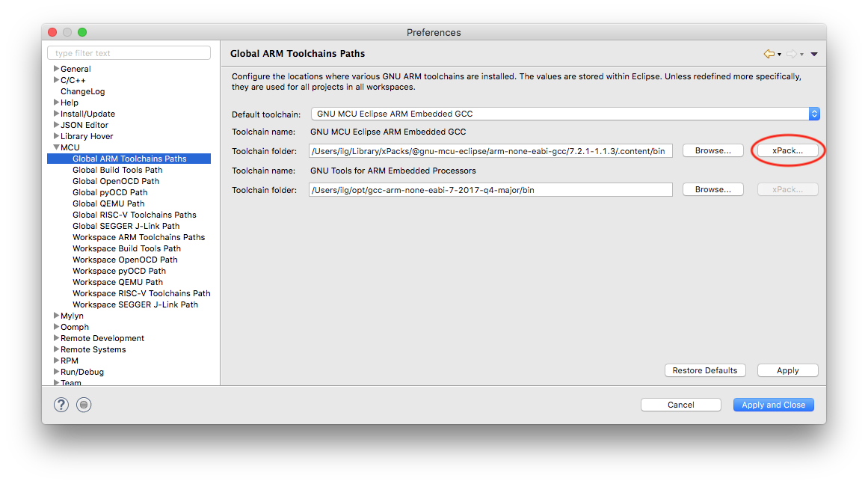The height and width of the screenshot is (484, 868).
Task: Expand the C/C++ preferences node
Action: click(x=56, y=80)
